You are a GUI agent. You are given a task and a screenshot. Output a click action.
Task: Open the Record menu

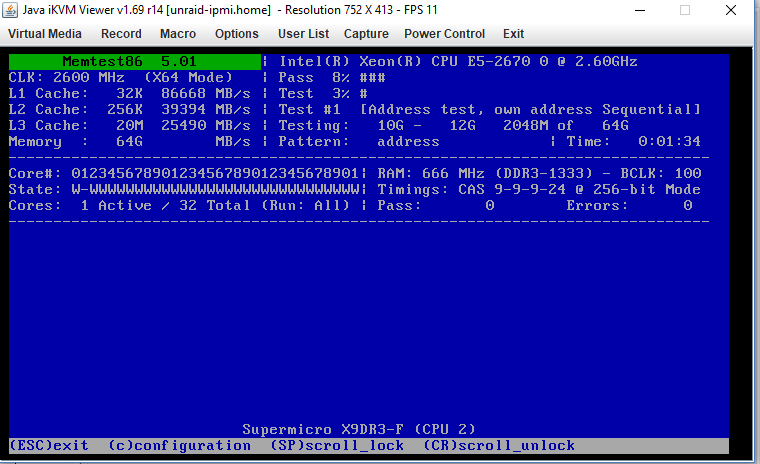point(121,34)
